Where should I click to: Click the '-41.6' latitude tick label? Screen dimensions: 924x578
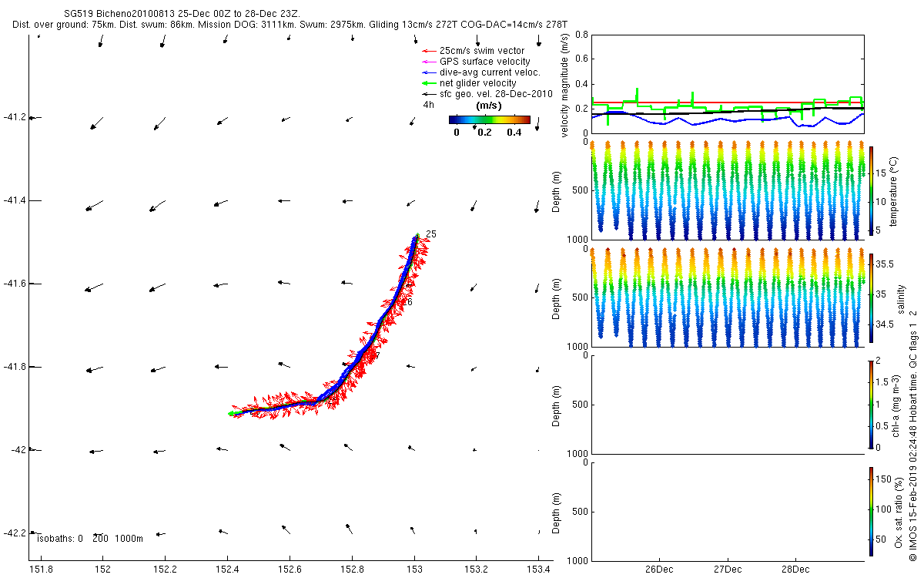[15, 284]
